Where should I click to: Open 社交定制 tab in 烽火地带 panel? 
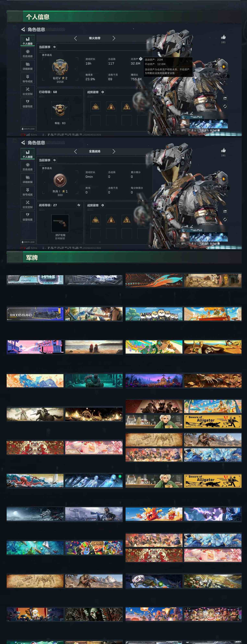coord(27,91)
